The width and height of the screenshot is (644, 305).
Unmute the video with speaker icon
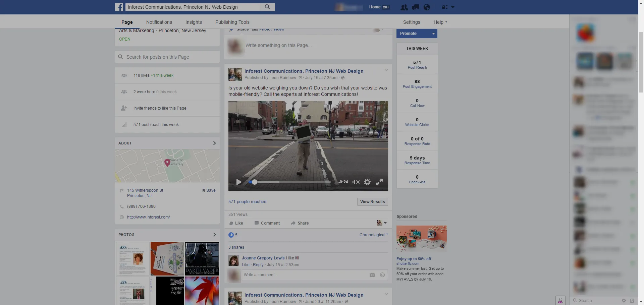click(356, 182)
